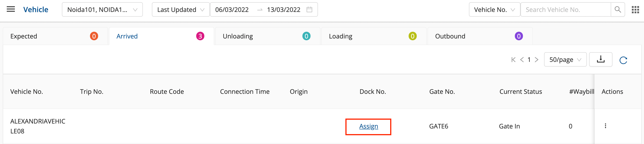Viewport: 644px width, 144px height.
Task: Open the calendar date picker icon
Action: [309, 9]
